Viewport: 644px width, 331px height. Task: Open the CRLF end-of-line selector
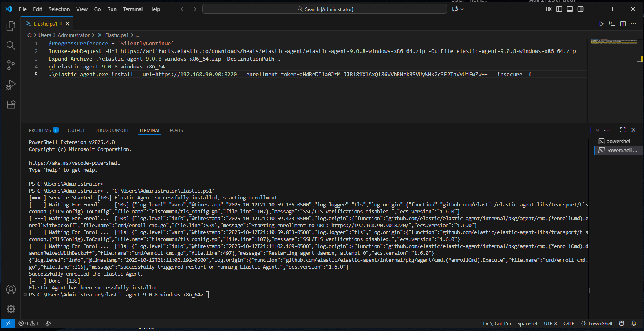pyautogui.click(x=568, y=324)
